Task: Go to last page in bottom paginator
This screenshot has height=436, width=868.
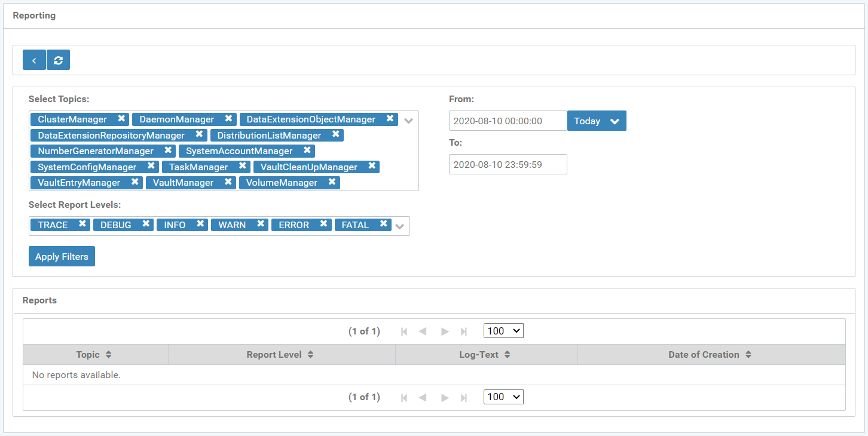Action: (464, 397)
